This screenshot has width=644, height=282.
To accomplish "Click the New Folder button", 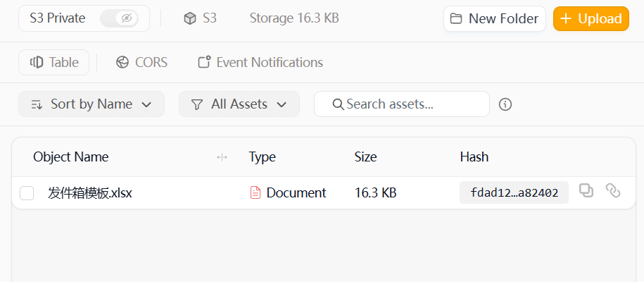I will point(495,18).
